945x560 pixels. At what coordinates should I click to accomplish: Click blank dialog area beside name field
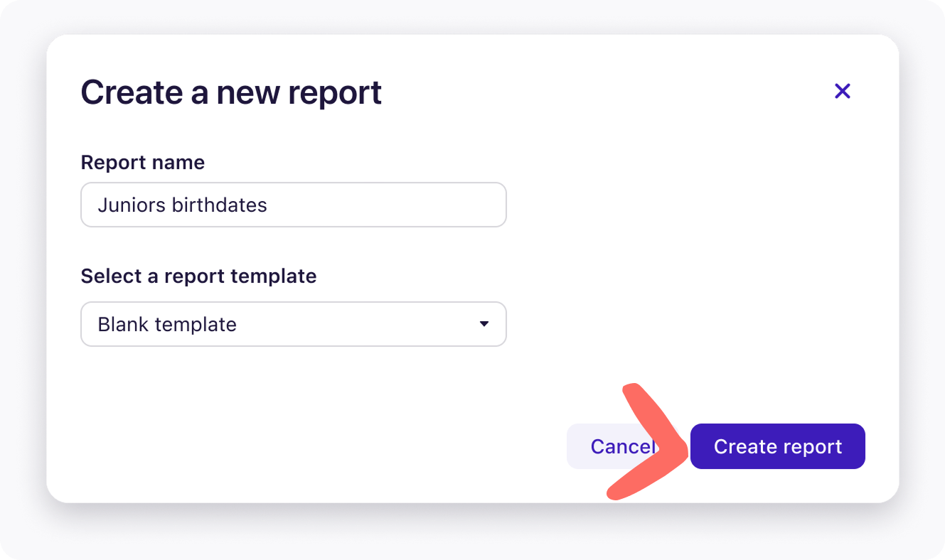click(683, 205)
